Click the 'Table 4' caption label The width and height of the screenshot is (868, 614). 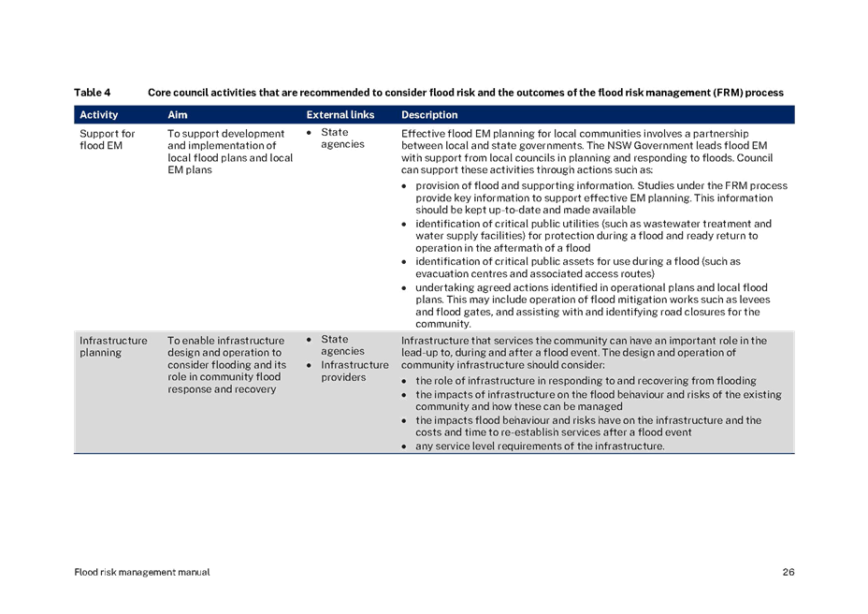click(92, 93)
